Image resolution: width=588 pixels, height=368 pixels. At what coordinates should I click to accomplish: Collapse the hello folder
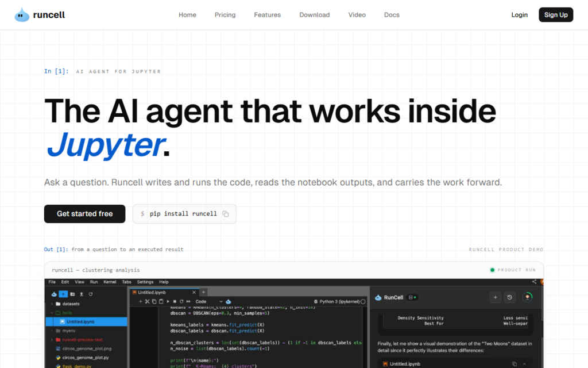point(52,313)
